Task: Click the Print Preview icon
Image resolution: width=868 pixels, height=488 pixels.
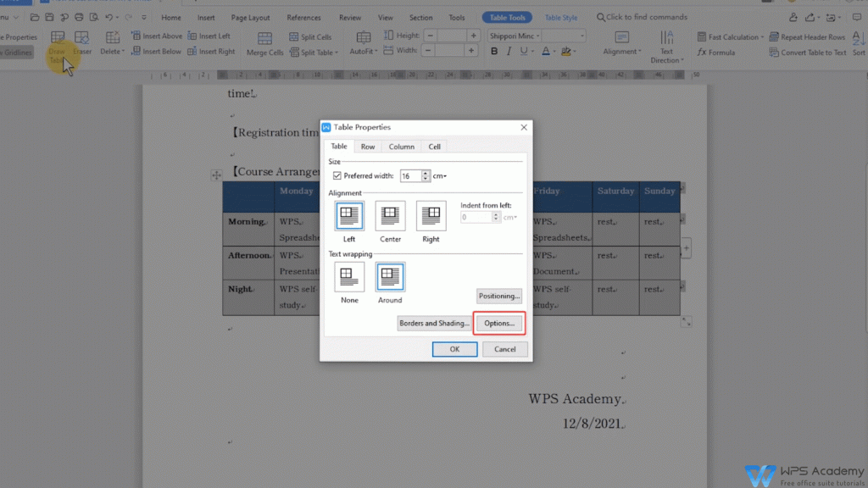Action: 93,18
